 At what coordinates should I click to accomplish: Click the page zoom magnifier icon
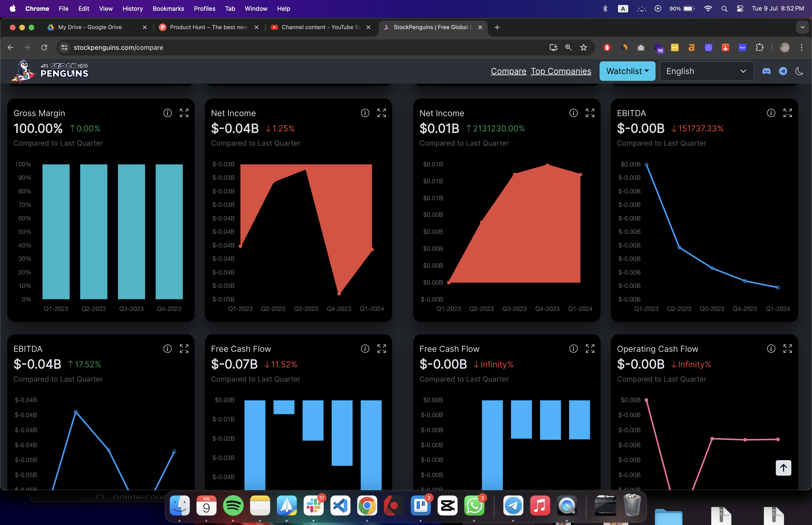click(568, 47)
